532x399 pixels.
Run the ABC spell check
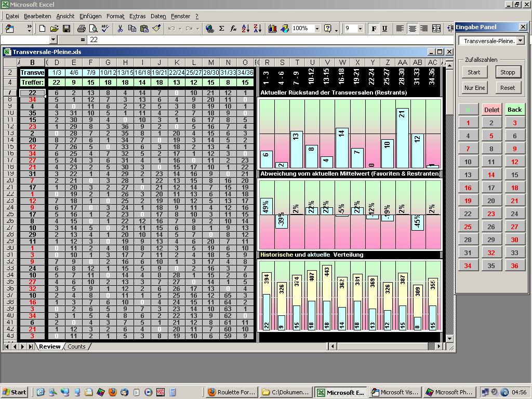coord(105,29)
